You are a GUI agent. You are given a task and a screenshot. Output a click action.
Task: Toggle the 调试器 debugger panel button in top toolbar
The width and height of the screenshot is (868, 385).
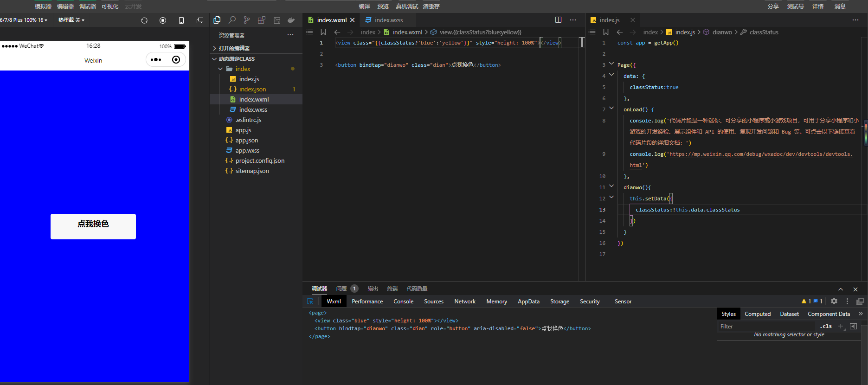pyautogui.click(x=88, y=6)
